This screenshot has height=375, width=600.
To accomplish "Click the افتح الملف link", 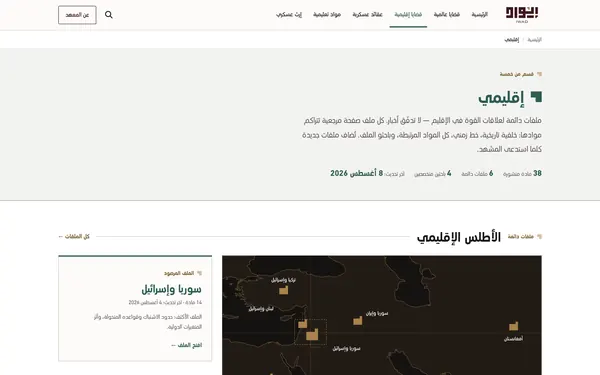I will coord(187,345).
